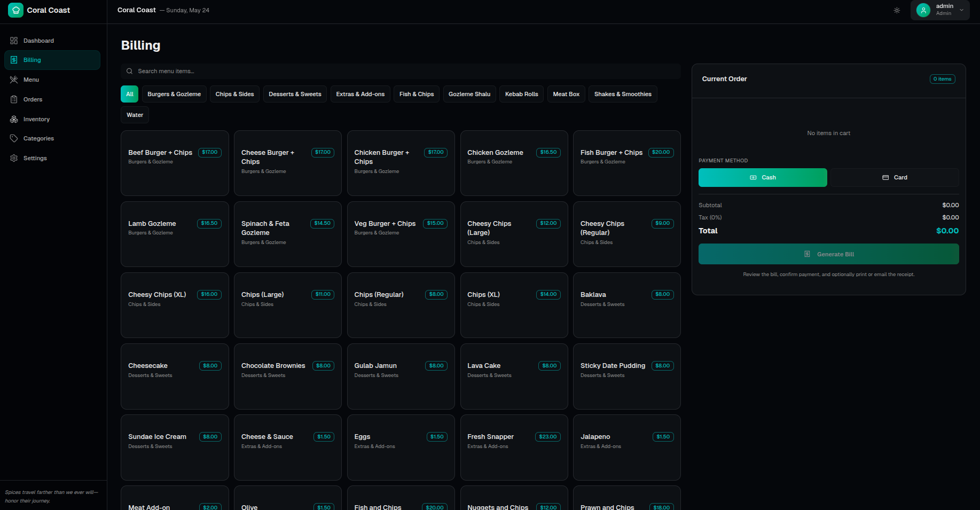
Task: Add Lava Cake to the order
Action: click(514, 376)
